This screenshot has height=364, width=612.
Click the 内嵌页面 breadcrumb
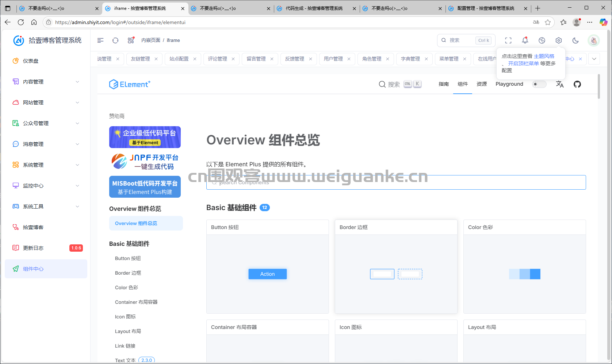[151, 40]
